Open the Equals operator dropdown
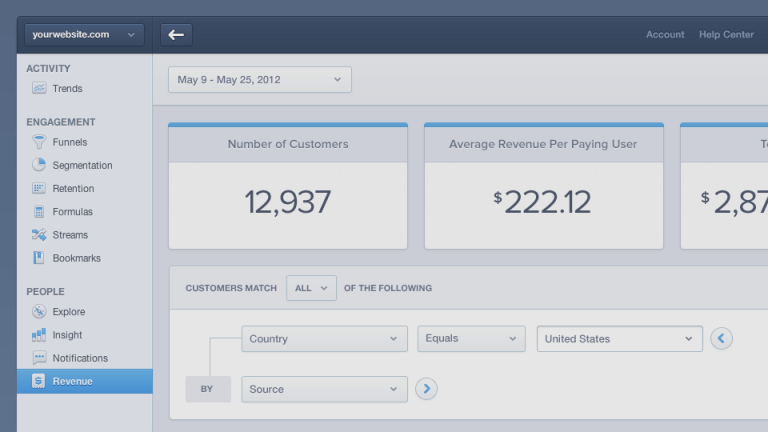Image resolution: width=768 pixels, height=432 pixels. [x=471, y=338]
